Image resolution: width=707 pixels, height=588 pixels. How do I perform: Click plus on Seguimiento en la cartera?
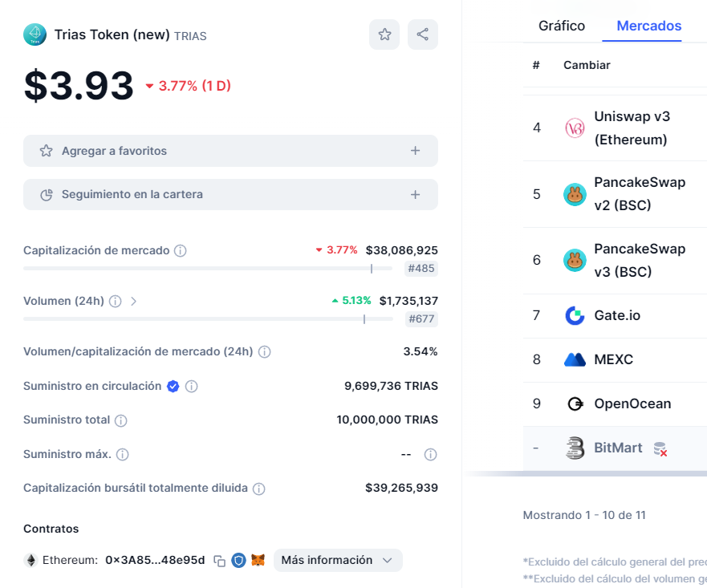[415, 195]
